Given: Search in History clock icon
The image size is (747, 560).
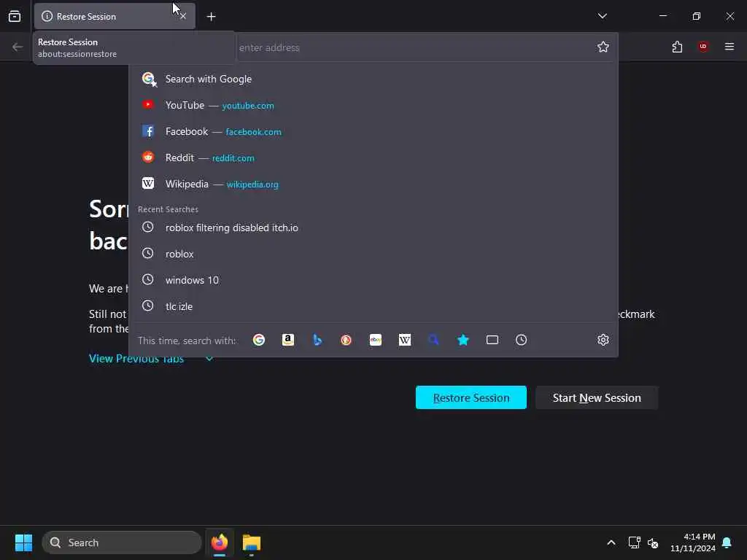Looking at the screenshot, I should point(521,340).
